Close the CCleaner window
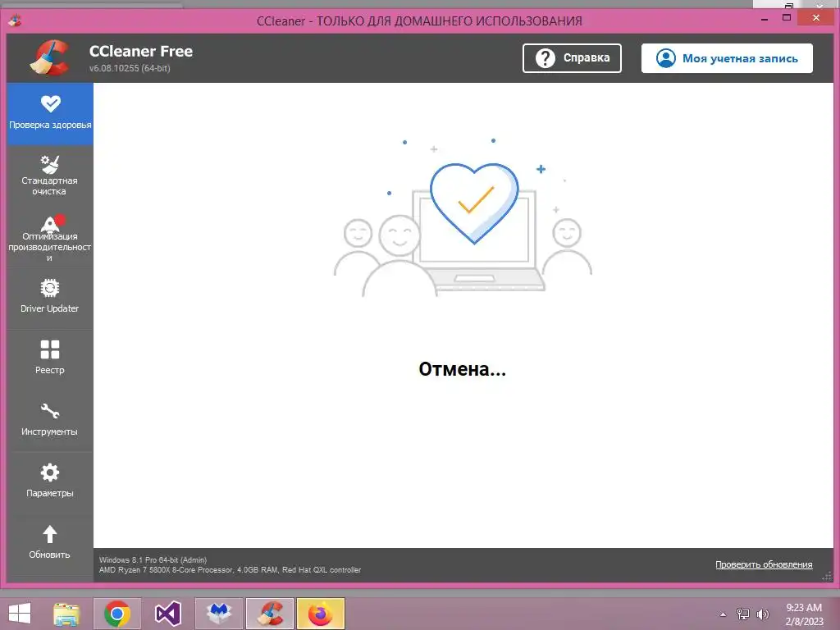Image resolution: width=840 pixels, height=630 pixels. click(816, 18)
